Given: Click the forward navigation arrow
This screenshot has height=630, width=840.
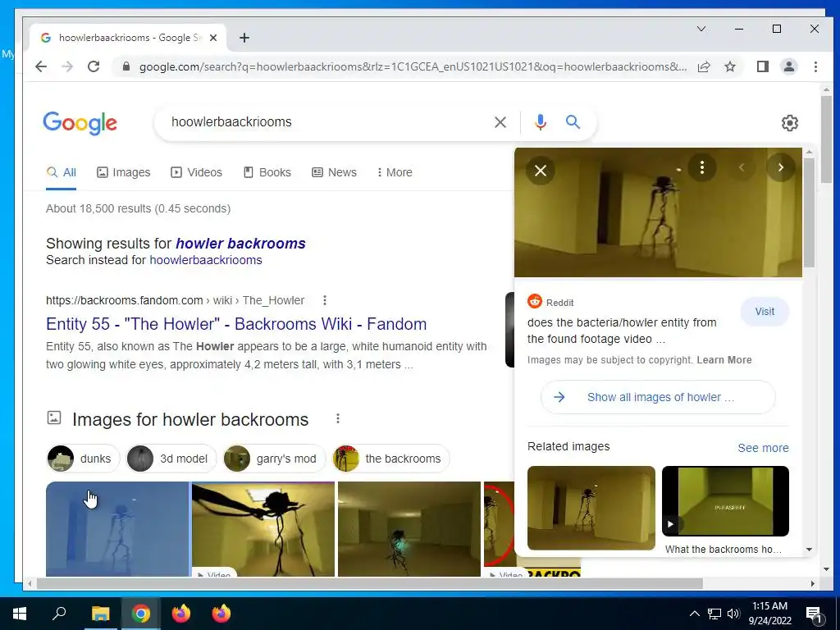Looking at the screenshot, I should click(67, 66).
